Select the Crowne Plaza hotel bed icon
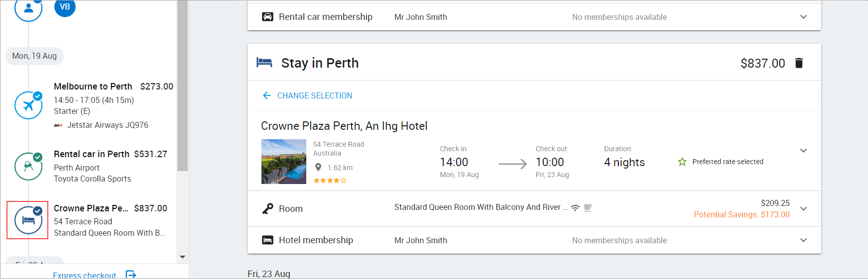 (28, 220)
